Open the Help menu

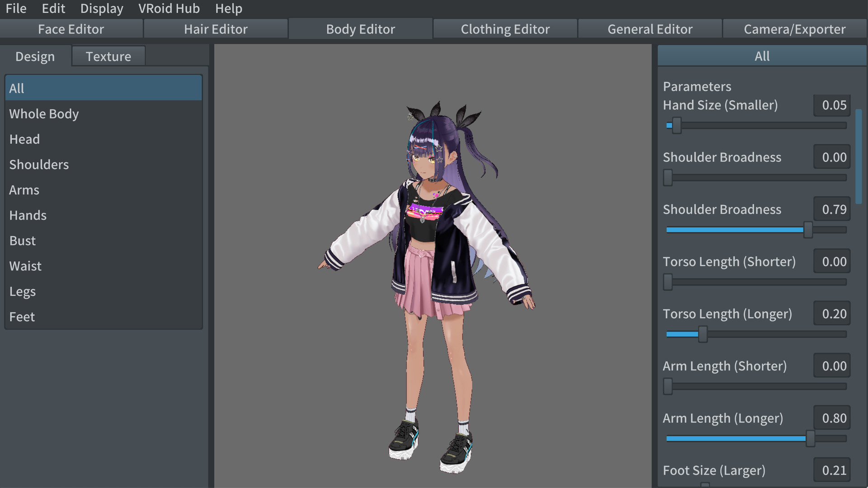(228, 8)
